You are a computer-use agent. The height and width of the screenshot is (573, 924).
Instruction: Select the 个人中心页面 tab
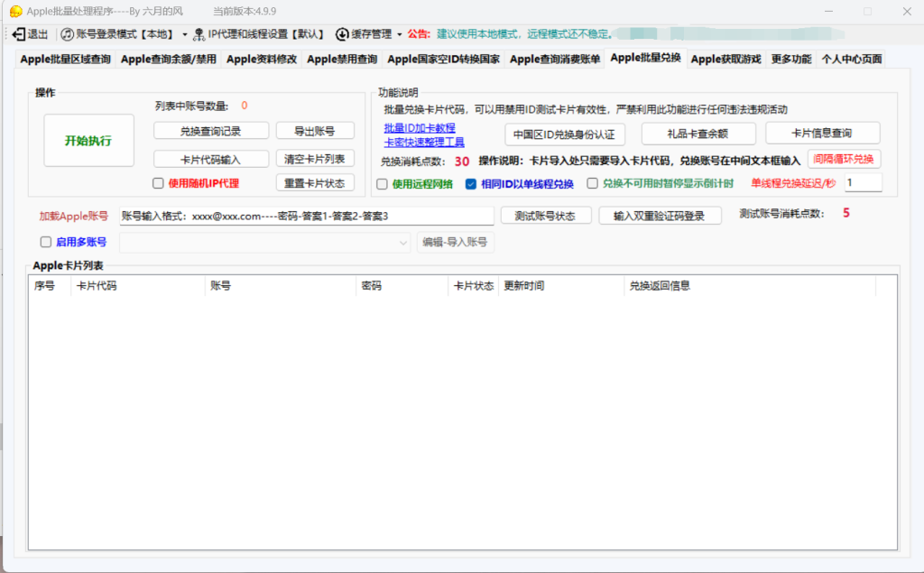pyautogui.click(x=851, y=60)
